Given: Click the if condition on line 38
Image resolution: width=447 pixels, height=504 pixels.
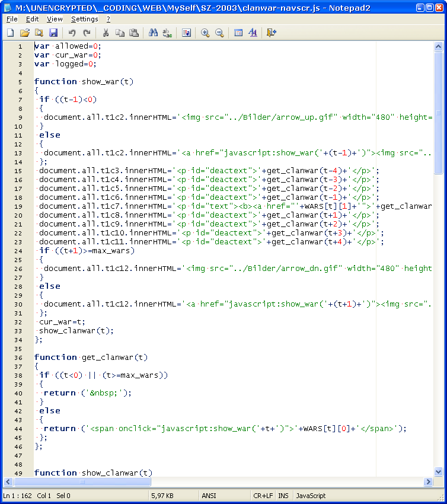Looking at the screenshot, I should (x=104, y=375).
